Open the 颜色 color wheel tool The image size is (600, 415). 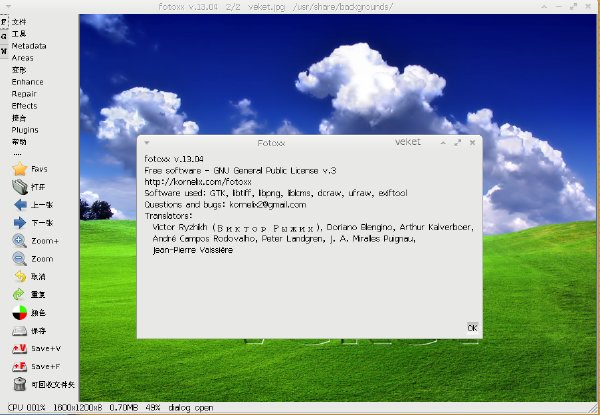click(x=20, y=312)
